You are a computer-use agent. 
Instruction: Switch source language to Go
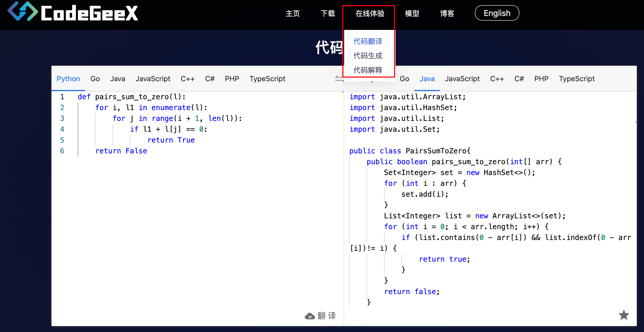[95, 79]
